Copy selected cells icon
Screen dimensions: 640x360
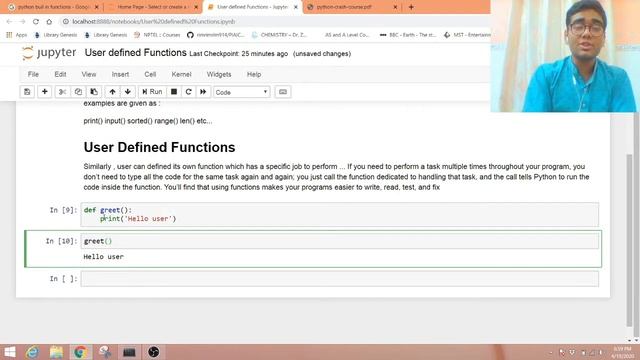click(78, 92)
